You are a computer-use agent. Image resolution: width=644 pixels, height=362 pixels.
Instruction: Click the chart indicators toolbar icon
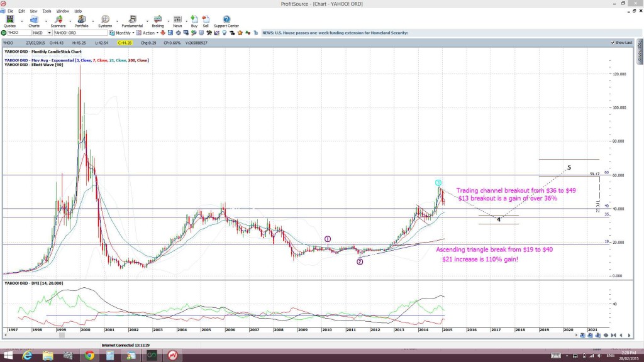217,33
